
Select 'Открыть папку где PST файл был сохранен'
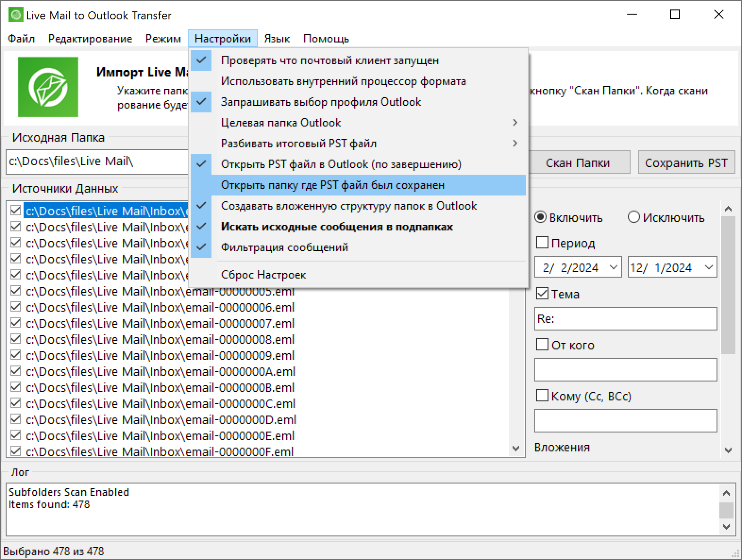(x=358, y=185)
